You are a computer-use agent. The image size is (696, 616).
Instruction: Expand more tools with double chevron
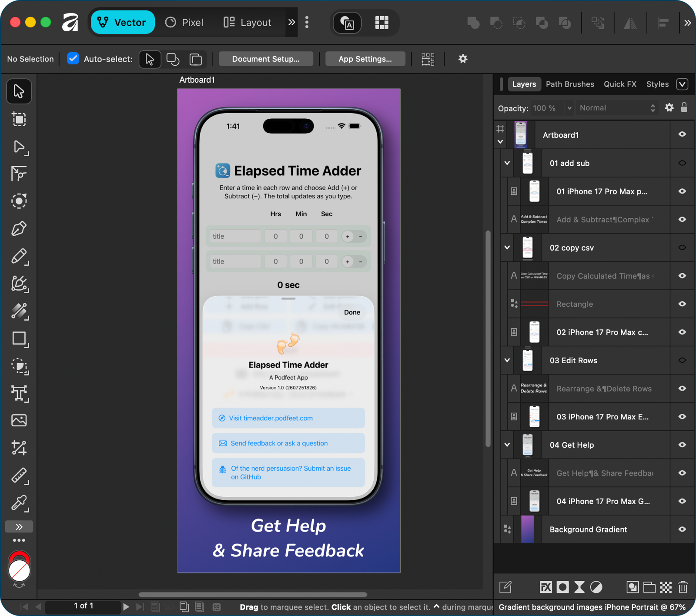pyautogui.click(x=19, y=527)
